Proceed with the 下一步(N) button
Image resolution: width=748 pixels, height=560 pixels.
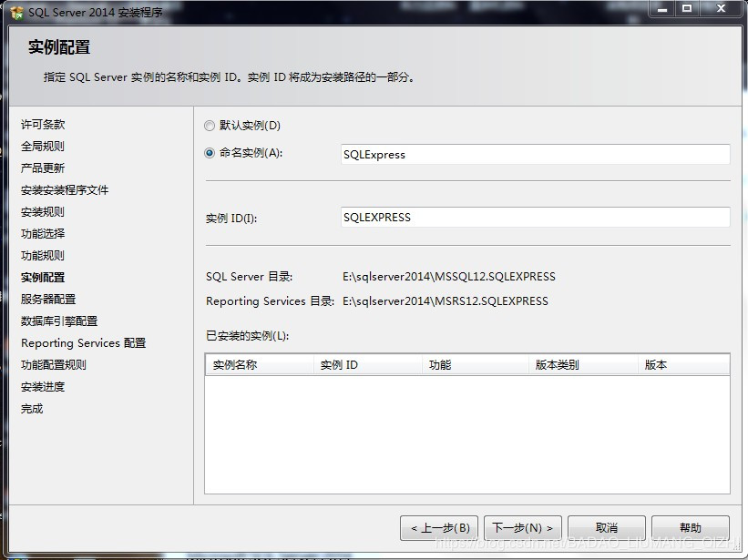coord(522,528)
